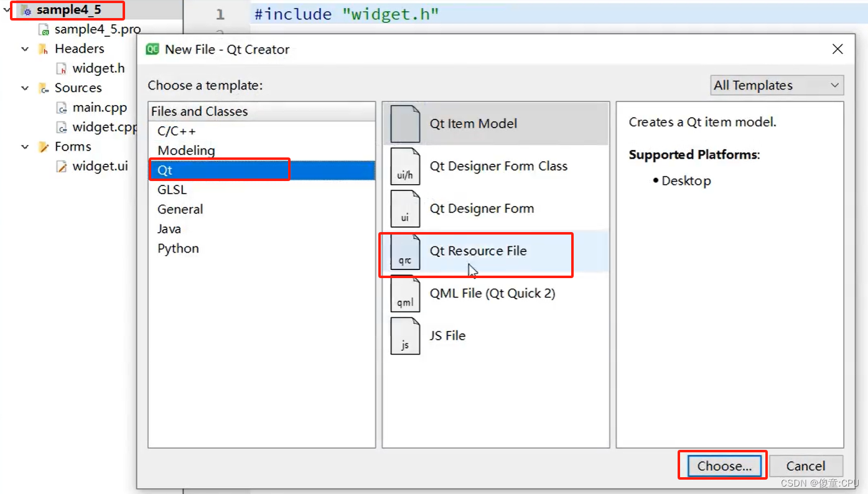Click the Choose... button

[724, 466]
